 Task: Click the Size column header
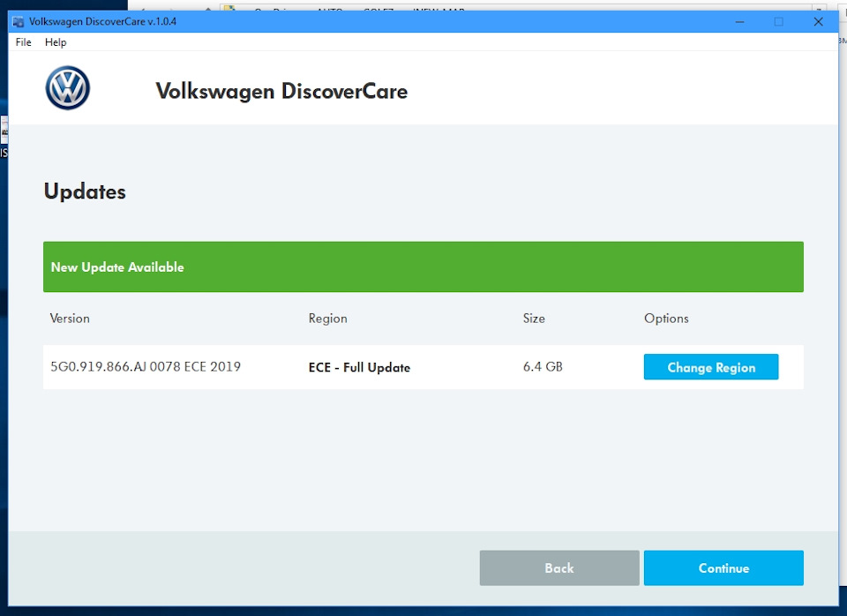pyautogui.click(x=534, y=319)
